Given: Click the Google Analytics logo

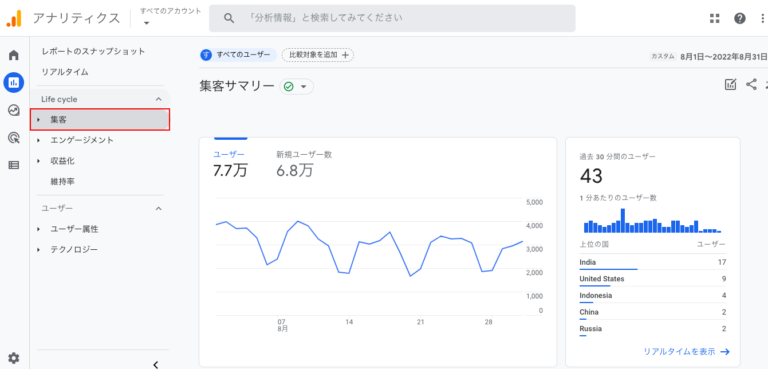Looking at the screenshot, I should 14,19.
